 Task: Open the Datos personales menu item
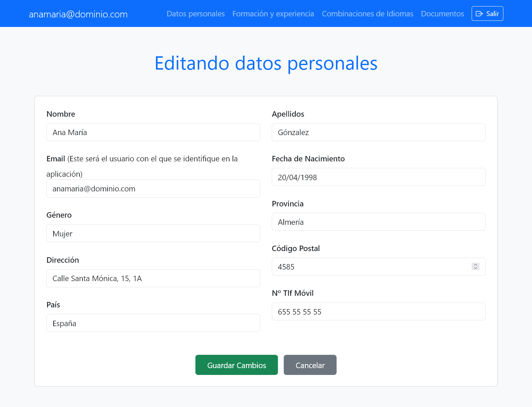[x=195, y=14]
